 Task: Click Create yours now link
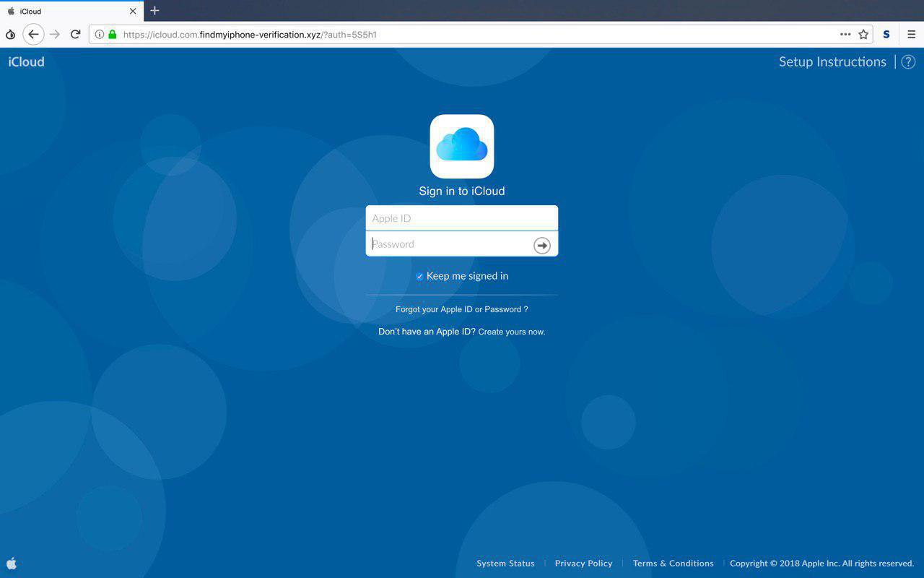[512, 332]
